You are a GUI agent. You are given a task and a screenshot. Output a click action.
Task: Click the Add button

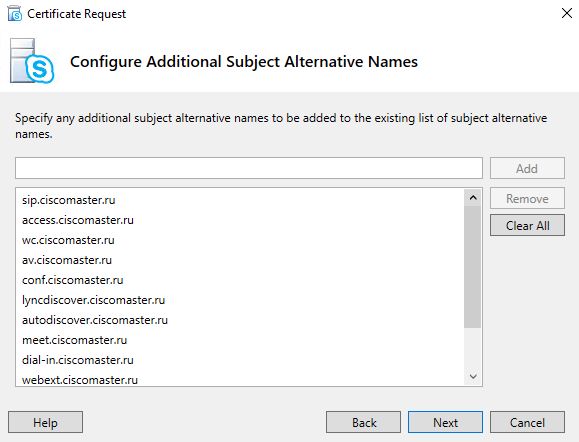pyautogui.click(x=527, y=168)
